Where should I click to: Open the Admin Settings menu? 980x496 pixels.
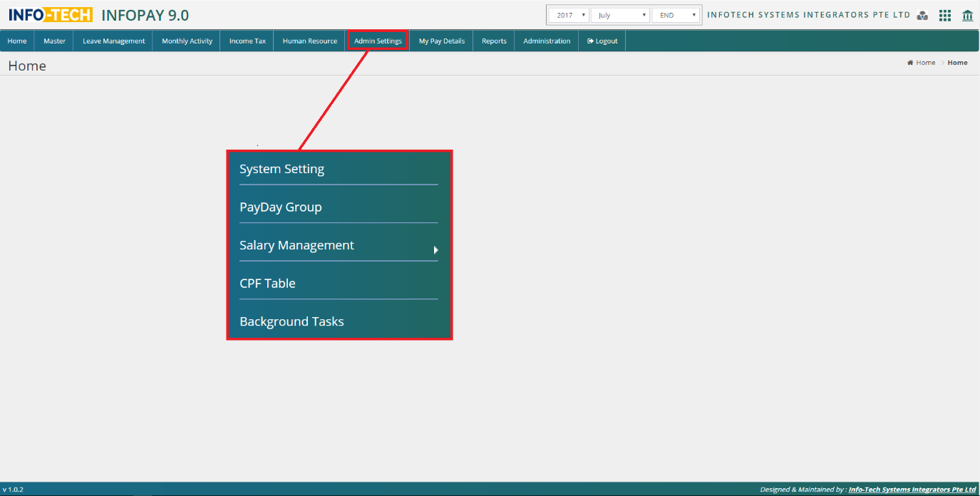[378, 41]
